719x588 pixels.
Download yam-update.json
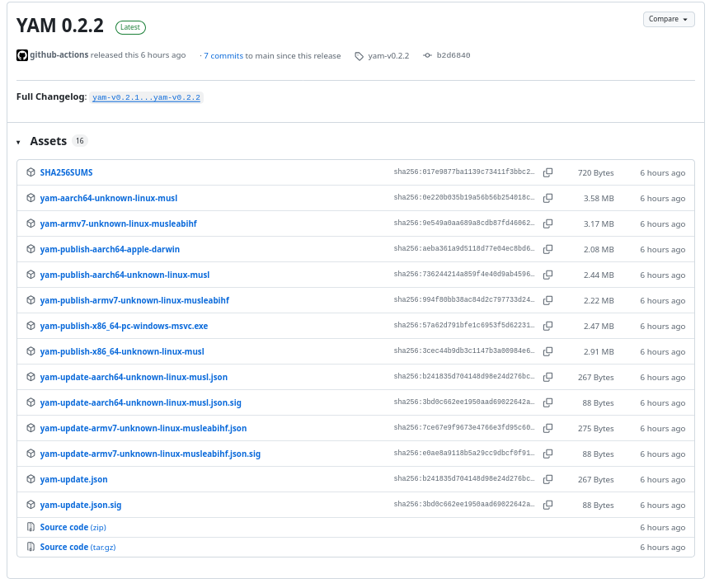(x=74, y=479)
